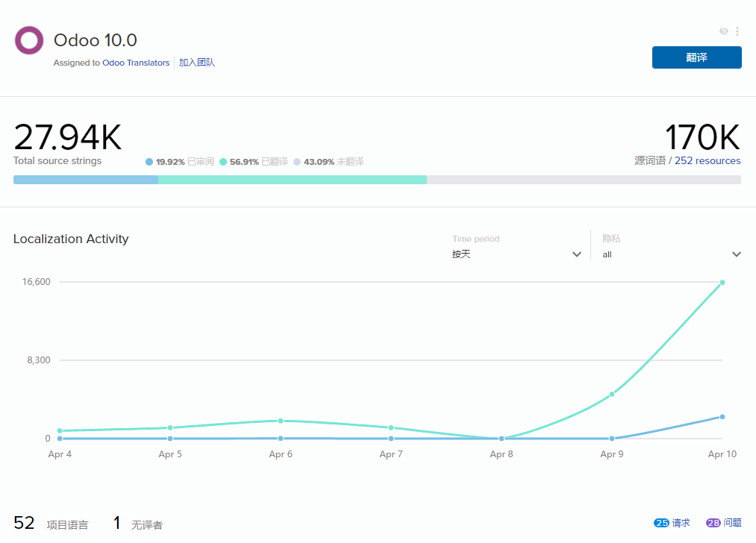Click the 加入团队 join team link
Screen dimensions: 756x543
click(x=197, y=63)
